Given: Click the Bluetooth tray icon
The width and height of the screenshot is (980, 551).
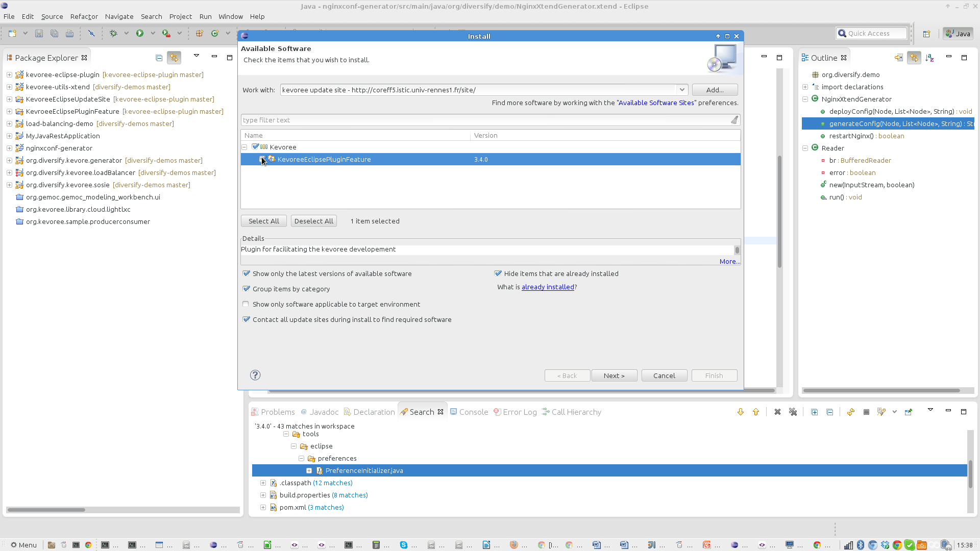Looking at the screenshot, I should [860, 545].
